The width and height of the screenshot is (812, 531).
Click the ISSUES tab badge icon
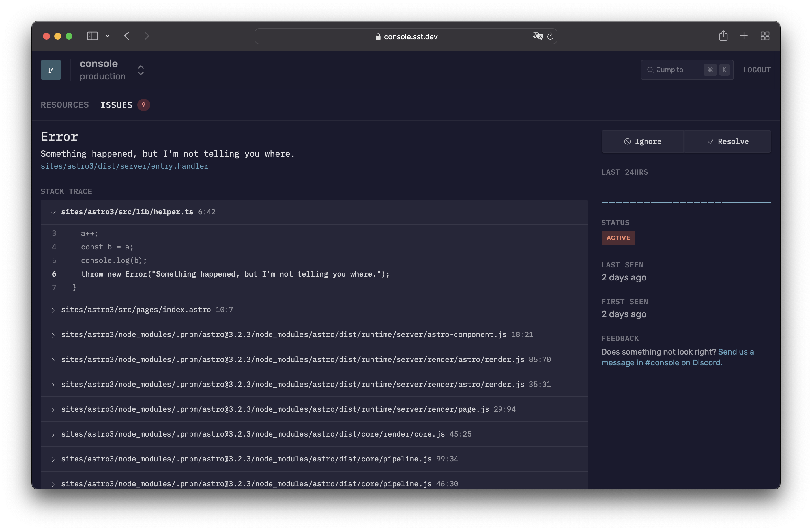[x=143, y=105]
